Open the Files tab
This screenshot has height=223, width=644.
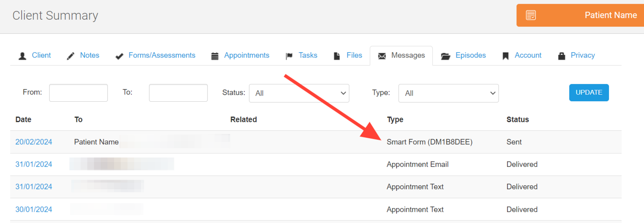(x=354, y=55)
